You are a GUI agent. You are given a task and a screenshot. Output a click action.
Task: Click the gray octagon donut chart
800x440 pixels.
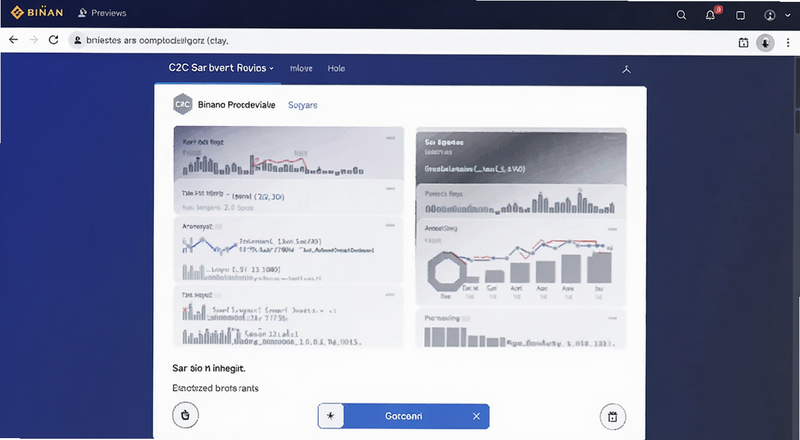click(x=446, y=271)
